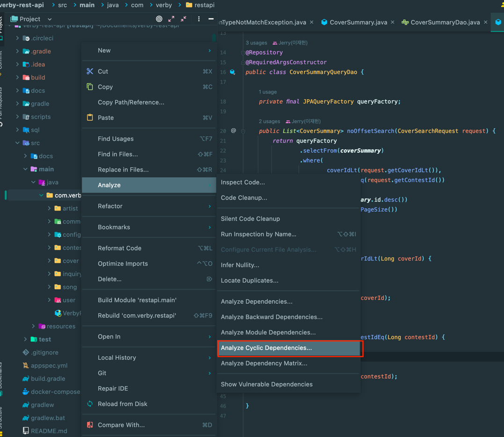Hide the Project panel with the minus icon
This screenshot has height=437, width=504.
tap(211, 19)
